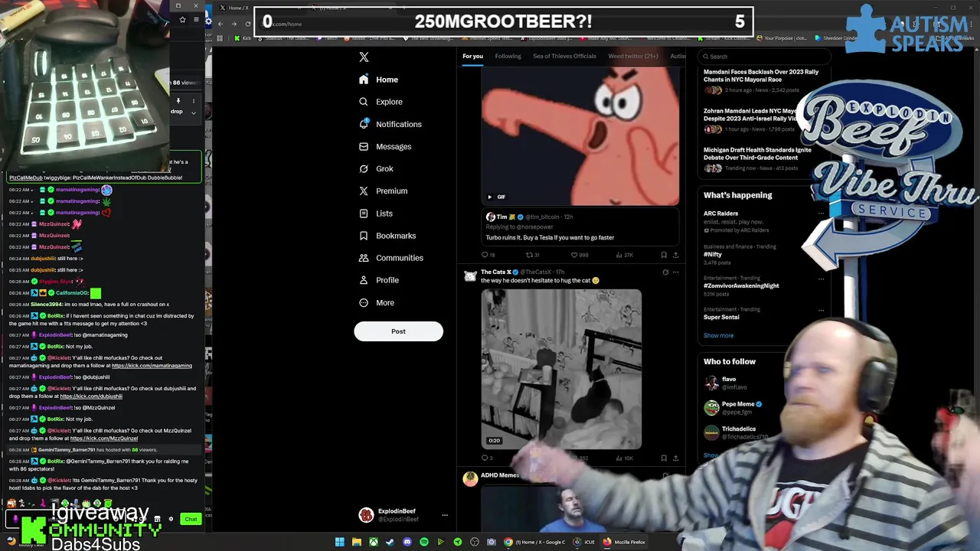This screenshot has height=551, width=980.
Task: Open Steam from the taskbar
Action: click(x=390, y=542)
